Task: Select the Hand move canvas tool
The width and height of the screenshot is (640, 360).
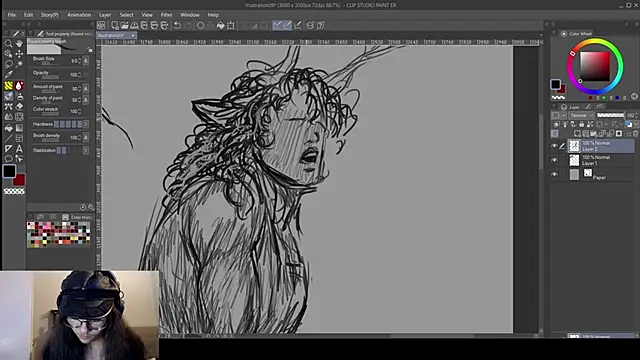Action: point(19,43)
